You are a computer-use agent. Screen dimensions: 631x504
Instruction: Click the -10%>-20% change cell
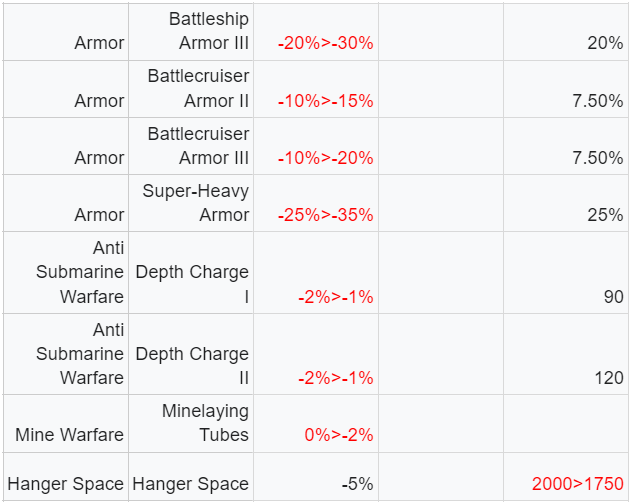(x=316, y=146)
